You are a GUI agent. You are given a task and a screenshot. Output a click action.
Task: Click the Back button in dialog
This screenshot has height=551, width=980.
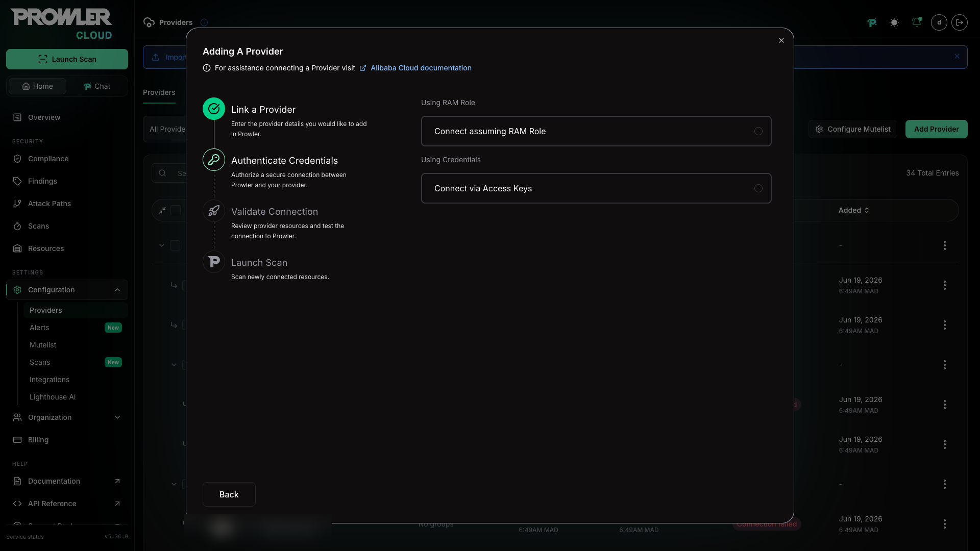(229, 494)
